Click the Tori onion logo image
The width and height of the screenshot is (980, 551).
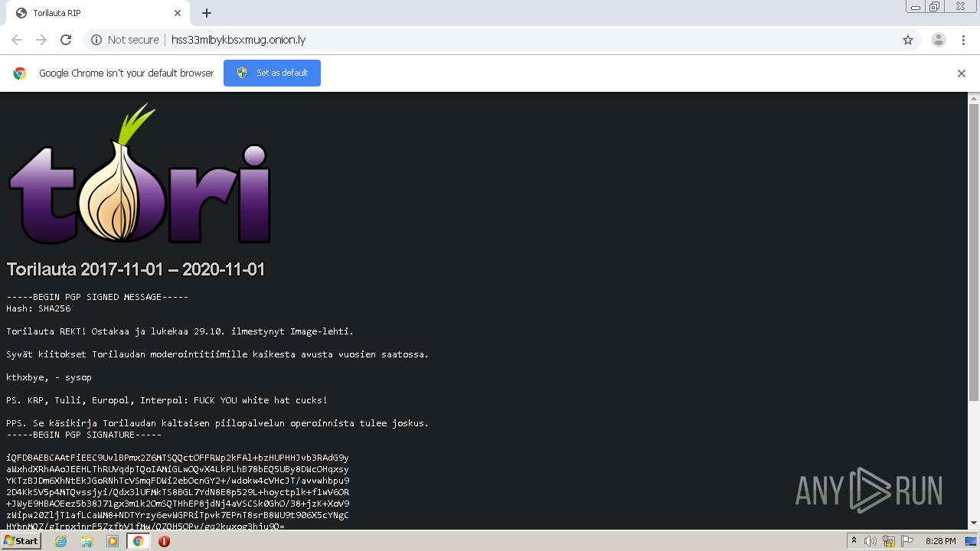(139, 174)
